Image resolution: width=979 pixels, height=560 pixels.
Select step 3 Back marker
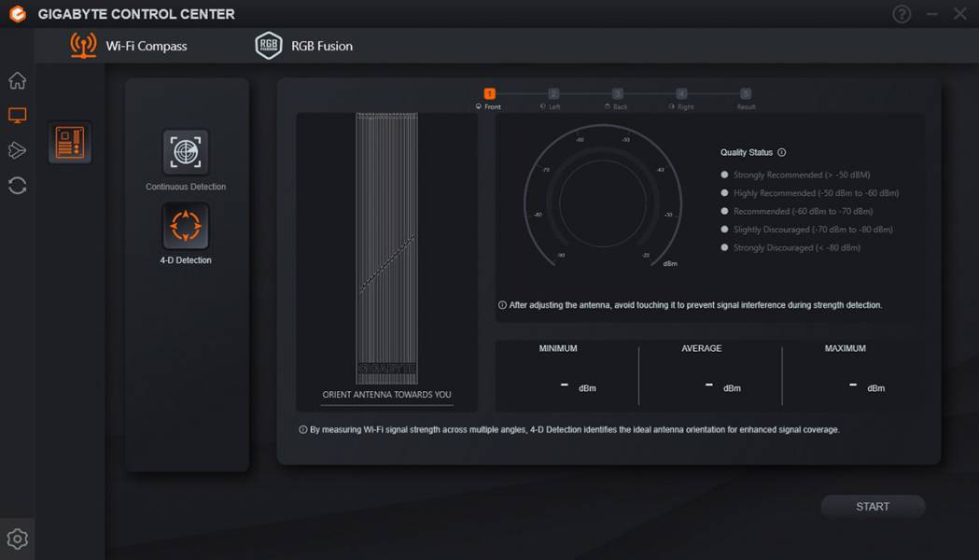[x=618, y=93]
